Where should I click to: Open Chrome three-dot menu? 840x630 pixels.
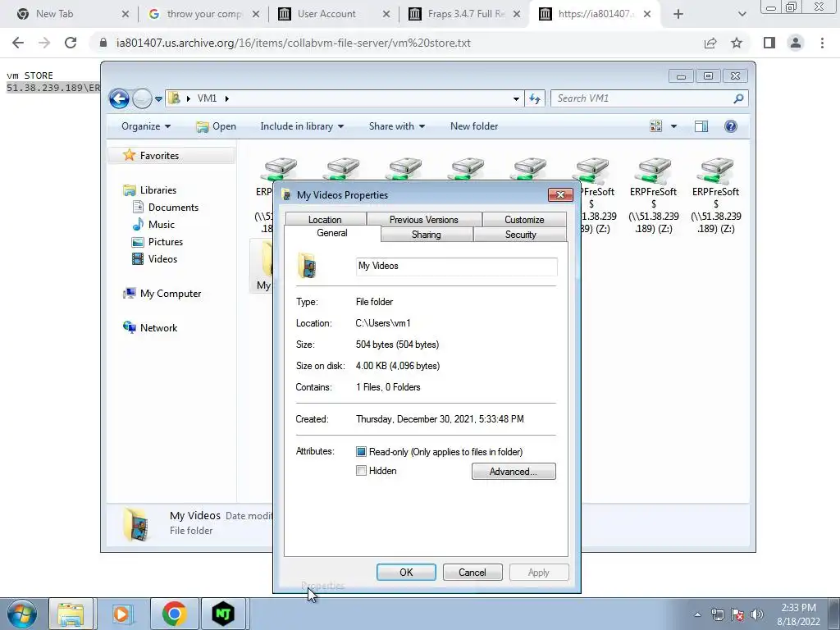[x=822, y=43]
